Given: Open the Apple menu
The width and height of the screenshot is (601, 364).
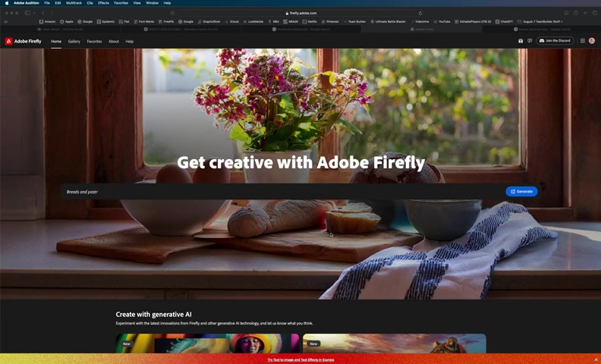Looking at the screenshot, I should click(x=7, y=3).
